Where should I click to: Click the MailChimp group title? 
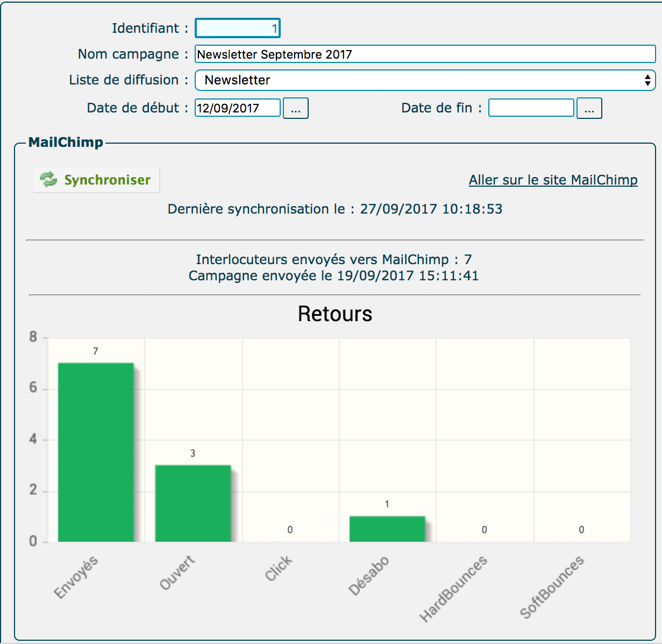point(66,142)
